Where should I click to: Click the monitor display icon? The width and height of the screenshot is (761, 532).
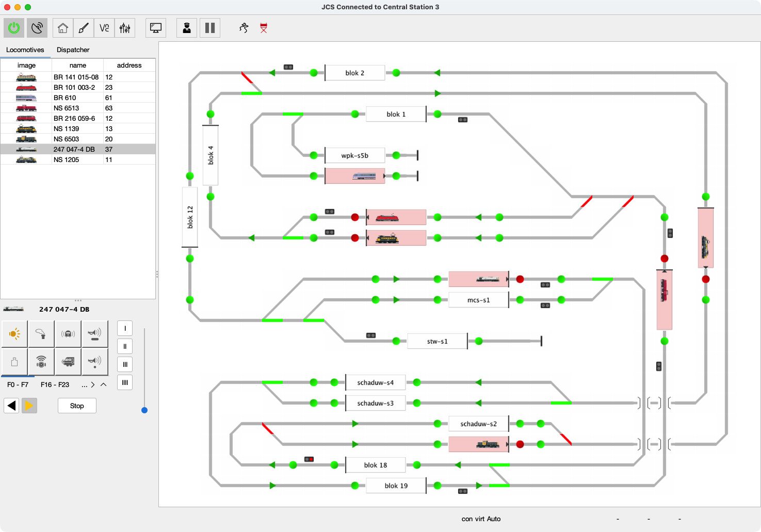coord(156,28)
